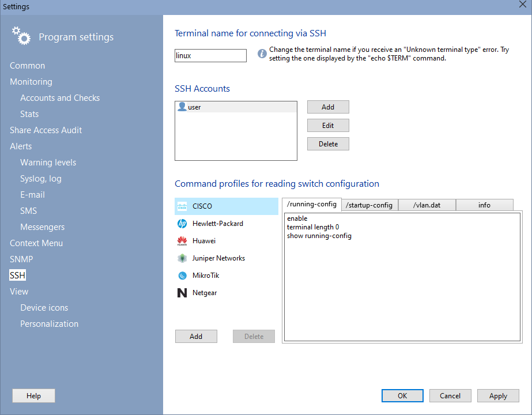Click Apply to save settings
Image resolution: width=532 pixels, height=415 pixels.
tap(498, 396)
